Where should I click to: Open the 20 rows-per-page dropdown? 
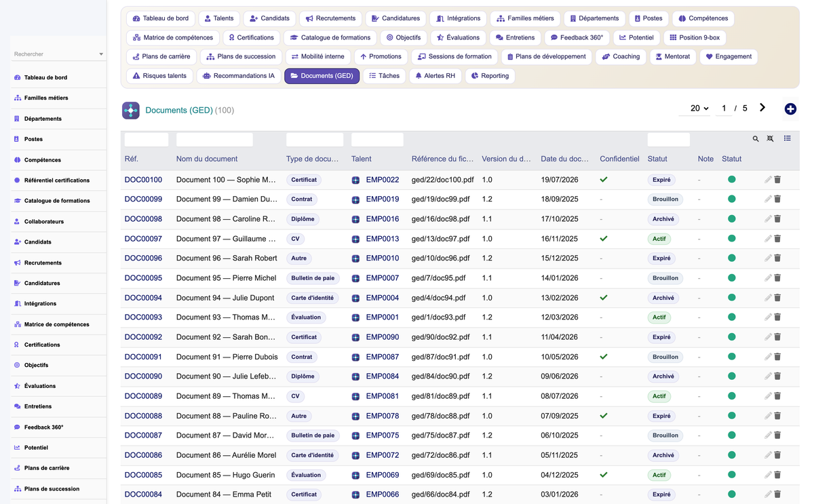coord(699,109)
